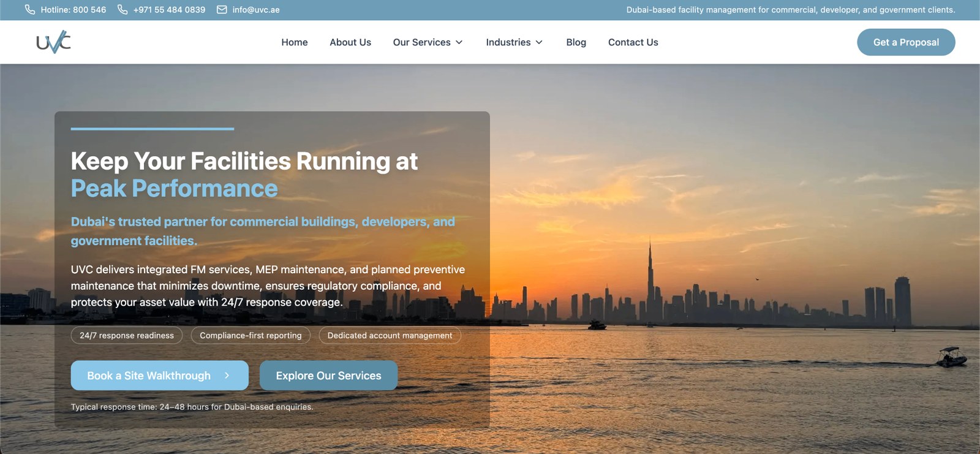Click the UVC delivers integrated FM services paragraph
980x454 pixels.
268,286
